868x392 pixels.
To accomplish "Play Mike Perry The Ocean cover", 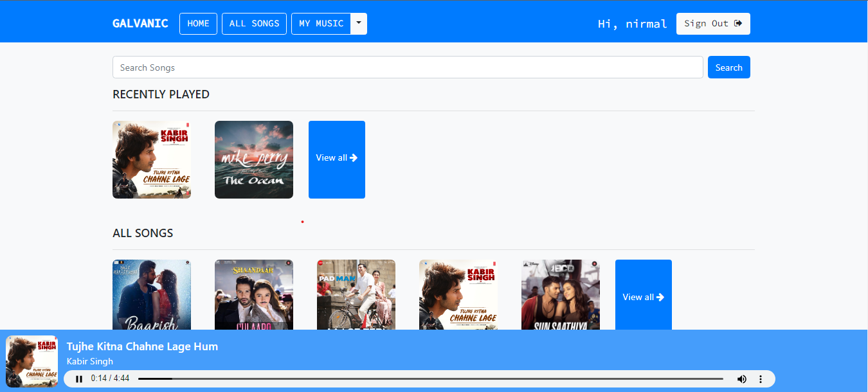I will coord(254,159).
